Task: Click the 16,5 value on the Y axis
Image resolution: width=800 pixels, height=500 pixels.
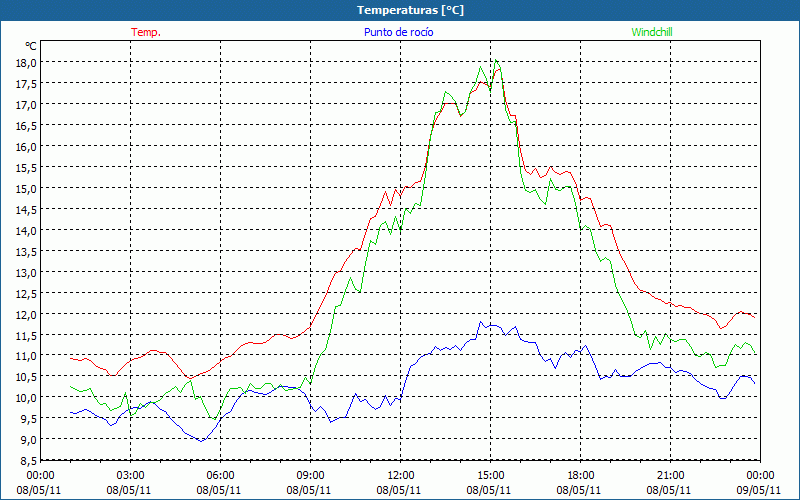Action: [x=26, y=126]
